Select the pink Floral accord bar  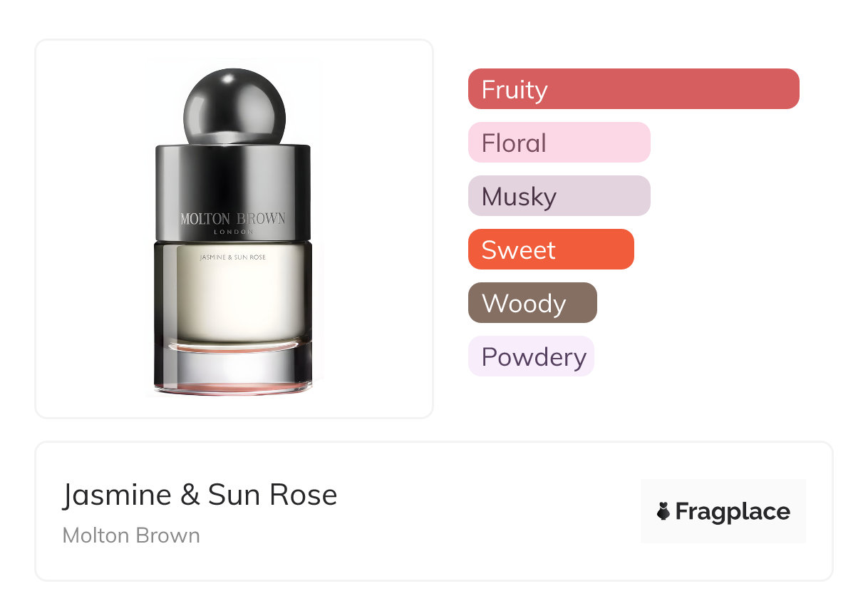pos(559,143)
